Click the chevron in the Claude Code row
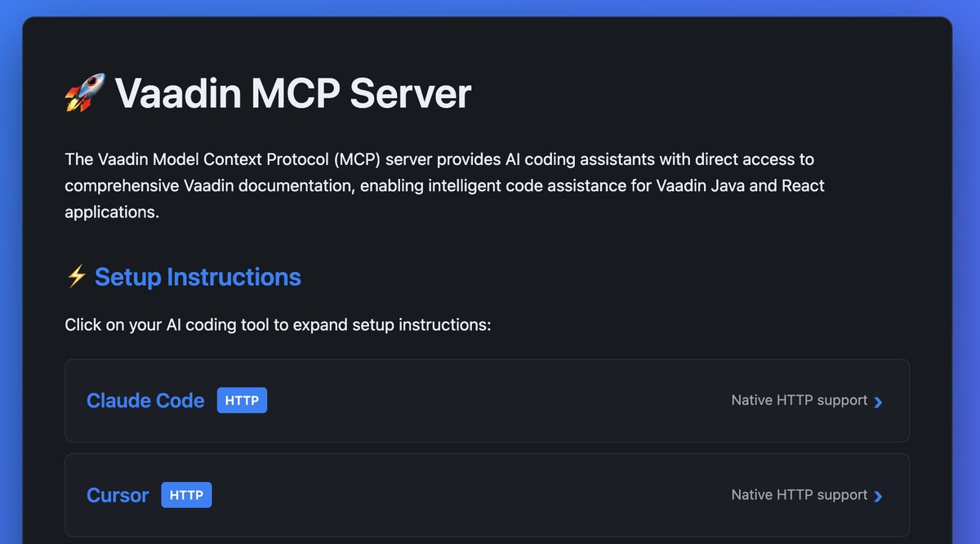This screenshot has height=544, width=980. pos(878,401)
